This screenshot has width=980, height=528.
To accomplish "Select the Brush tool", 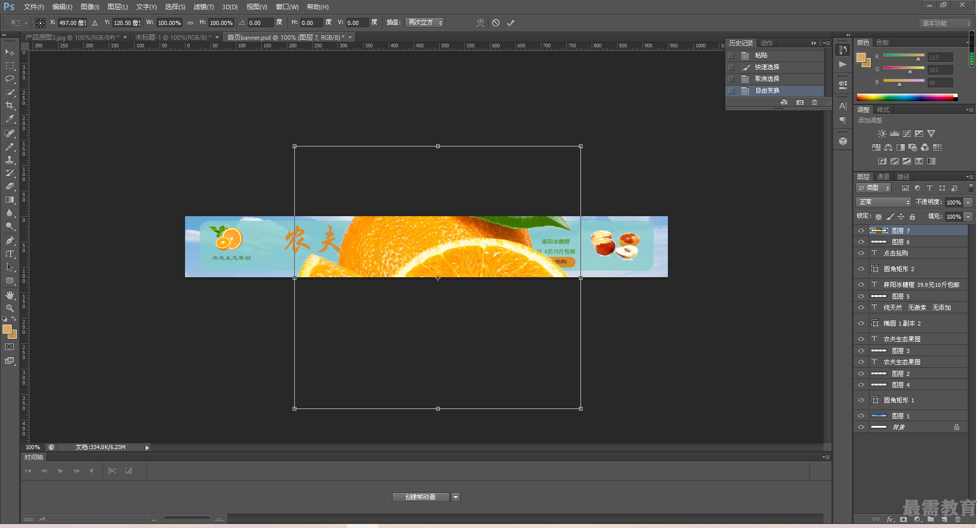I will tap(10, 146).
